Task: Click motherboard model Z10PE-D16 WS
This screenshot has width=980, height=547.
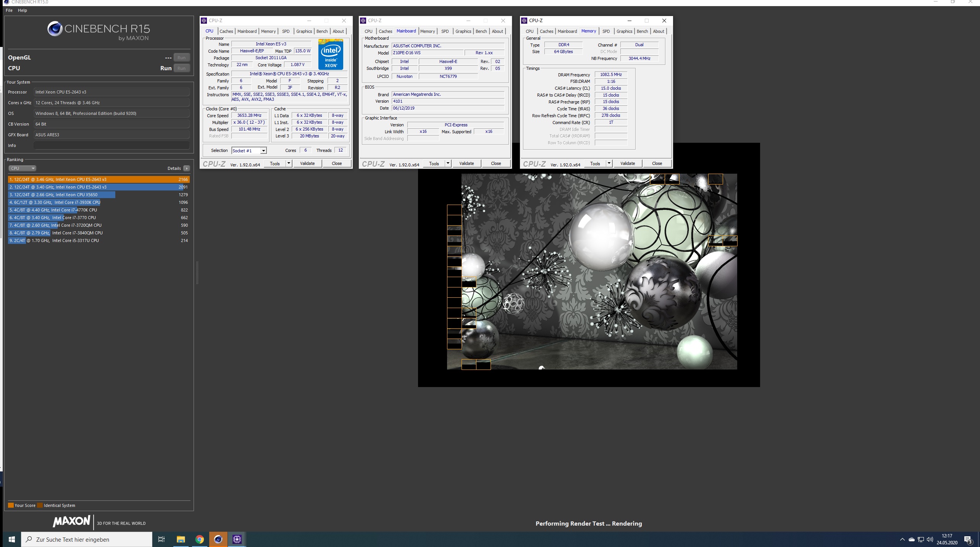Action: pos(428,53)
